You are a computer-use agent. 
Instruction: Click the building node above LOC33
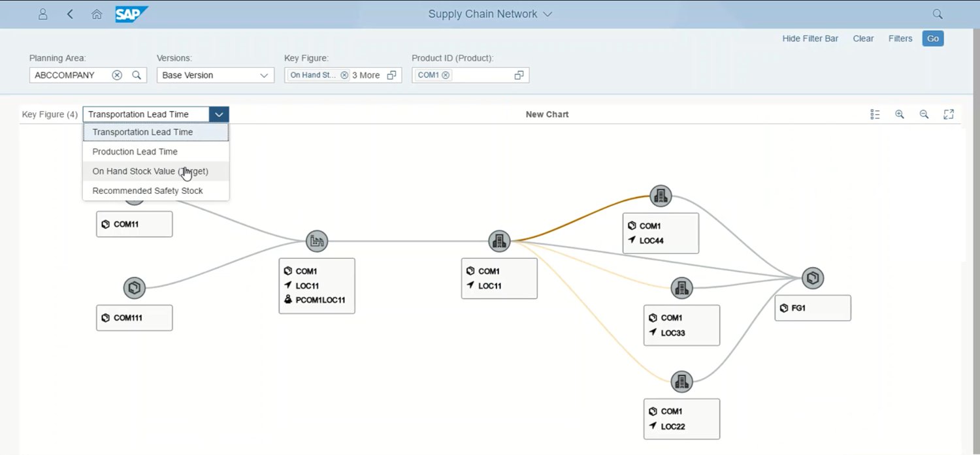tap(681, 287)
